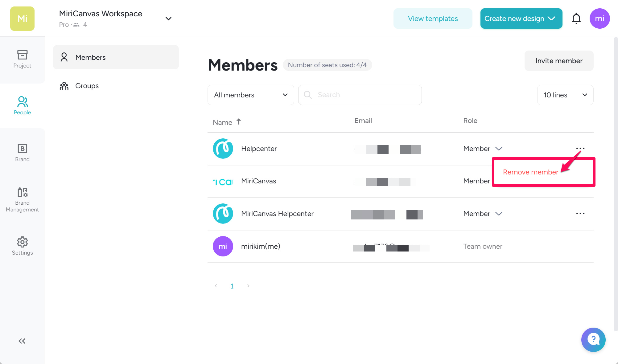This screenshot has width=618, height=364.
Task: Click the notifications bell icon
Action: click(576, 18)
